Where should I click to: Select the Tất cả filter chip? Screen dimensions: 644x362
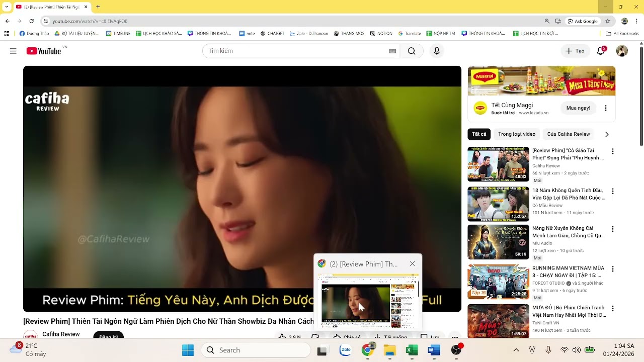coord(479,134)
